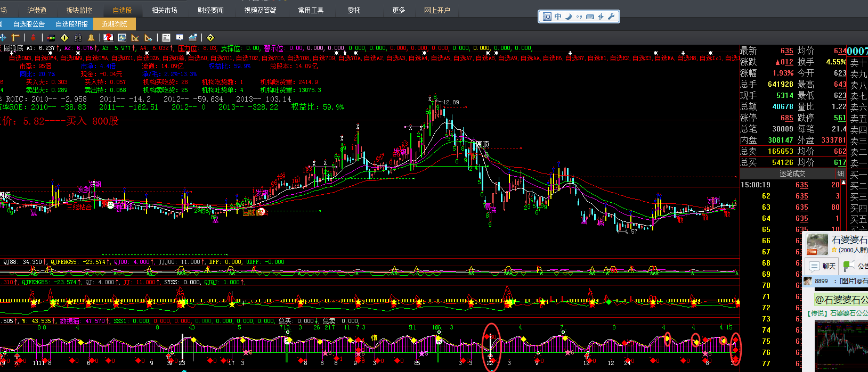Click the 4.57 low price label
868x372 pixels.
click(x=631, y=232)
